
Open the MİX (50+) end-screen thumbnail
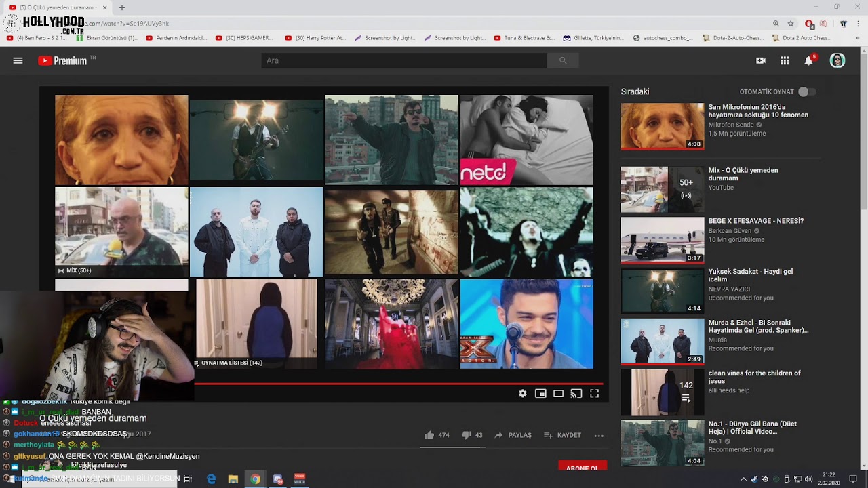[121, 232]
